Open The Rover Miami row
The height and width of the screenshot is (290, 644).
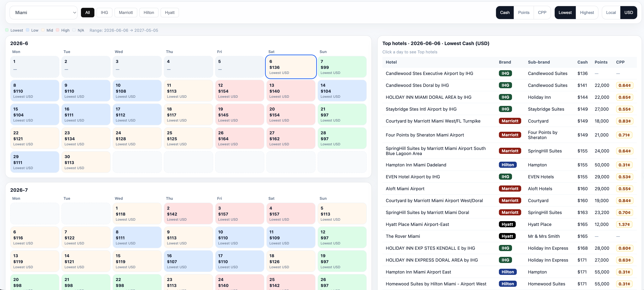(x=509, y=236)
